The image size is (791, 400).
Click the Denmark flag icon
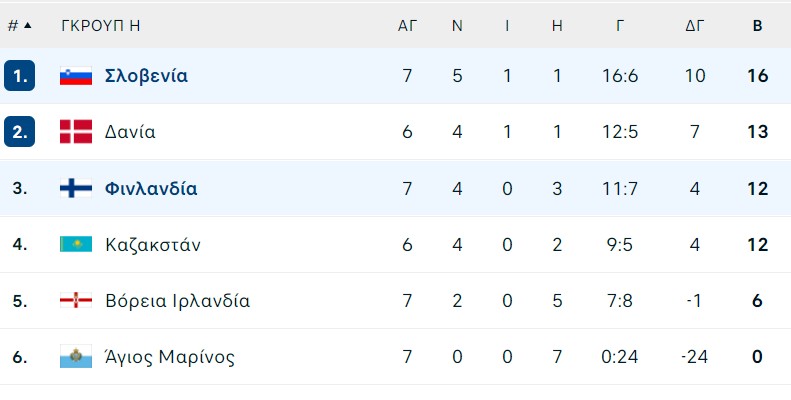[x=76, y=132]
